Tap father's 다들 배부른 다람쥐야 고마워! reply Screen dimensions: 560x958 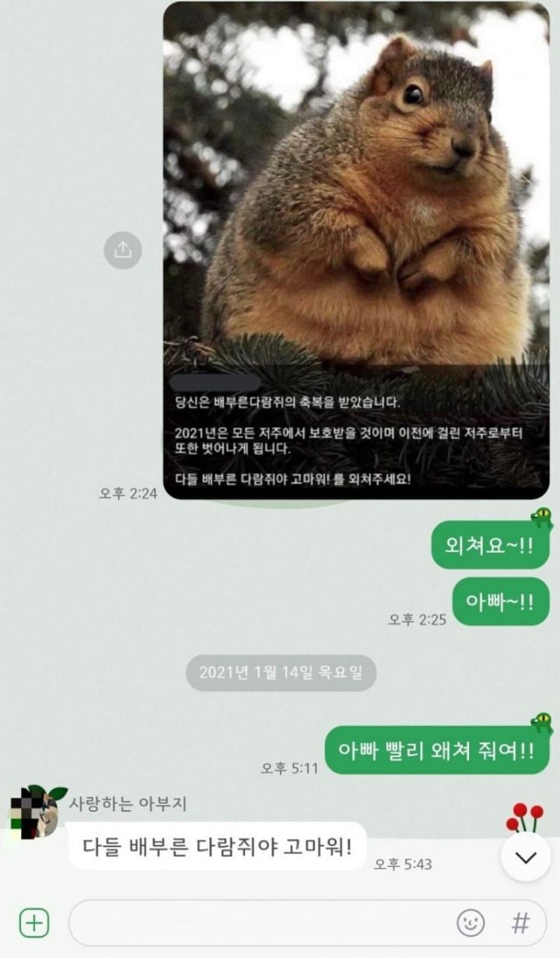point(217,846)
